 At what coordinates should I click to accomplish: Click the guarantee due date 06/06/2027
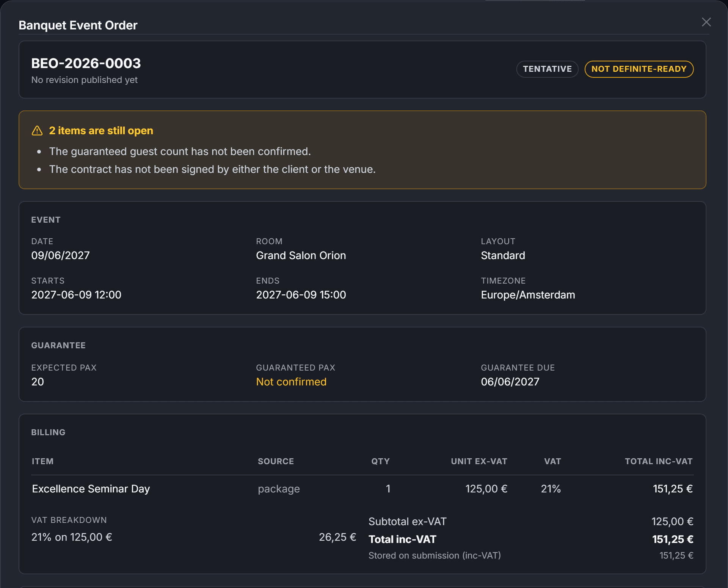point(510,382)
